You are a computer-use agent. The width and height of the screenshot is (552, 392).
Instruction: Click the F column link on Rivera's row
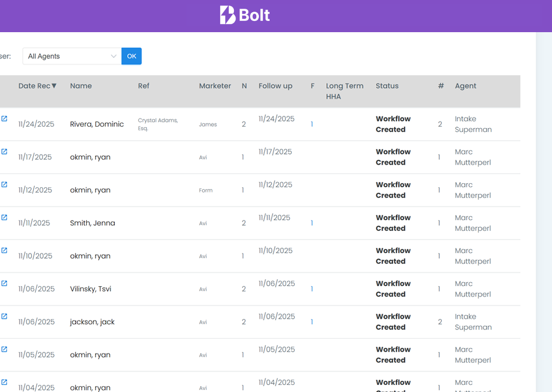pos(312,124)
